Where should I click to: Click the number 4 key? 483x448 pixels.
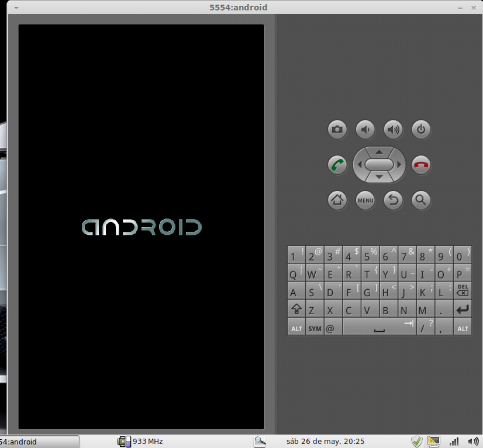(x=352, y=254)
